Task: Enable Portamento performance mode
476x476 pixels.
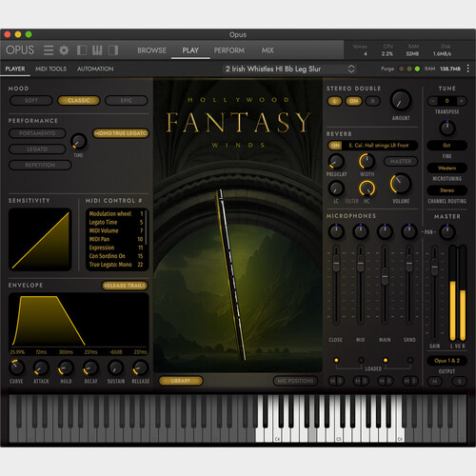Action: pos(37,133)
